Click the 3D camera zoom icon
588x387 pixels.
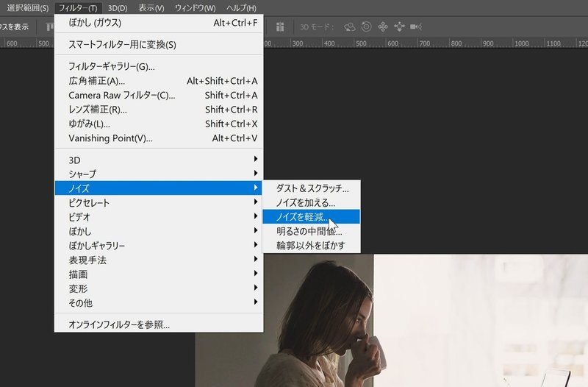(x=416, y=26)
